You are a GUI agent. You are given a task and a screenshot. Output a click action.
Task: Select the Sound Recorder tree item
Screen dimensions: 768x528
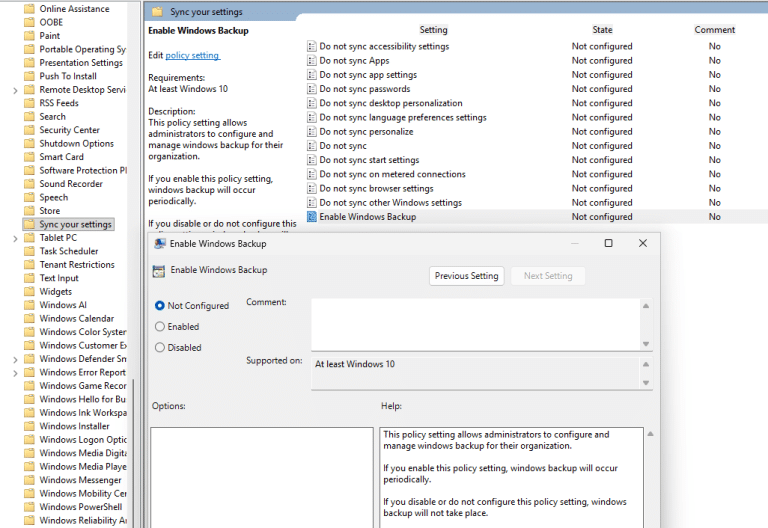[x=71, y=184]
